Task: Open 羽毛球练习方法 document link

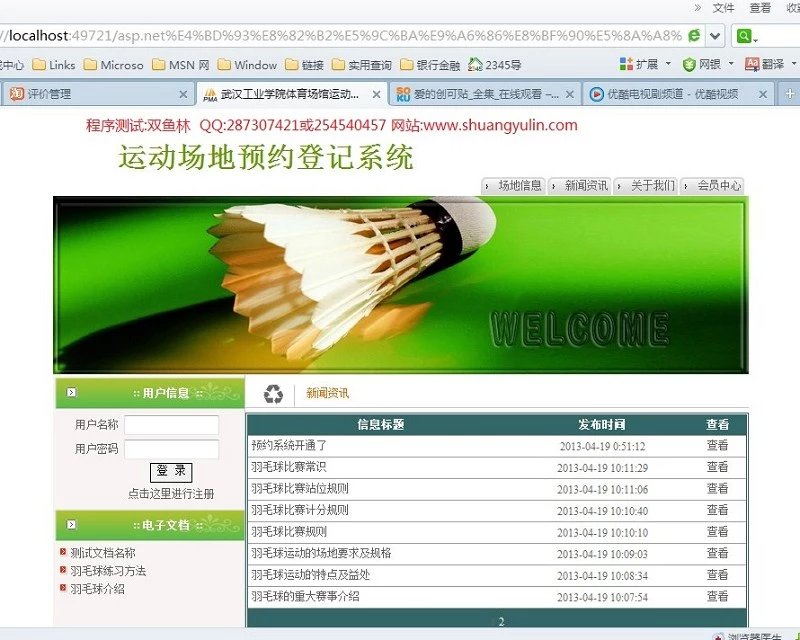Action: coord(108,571)
